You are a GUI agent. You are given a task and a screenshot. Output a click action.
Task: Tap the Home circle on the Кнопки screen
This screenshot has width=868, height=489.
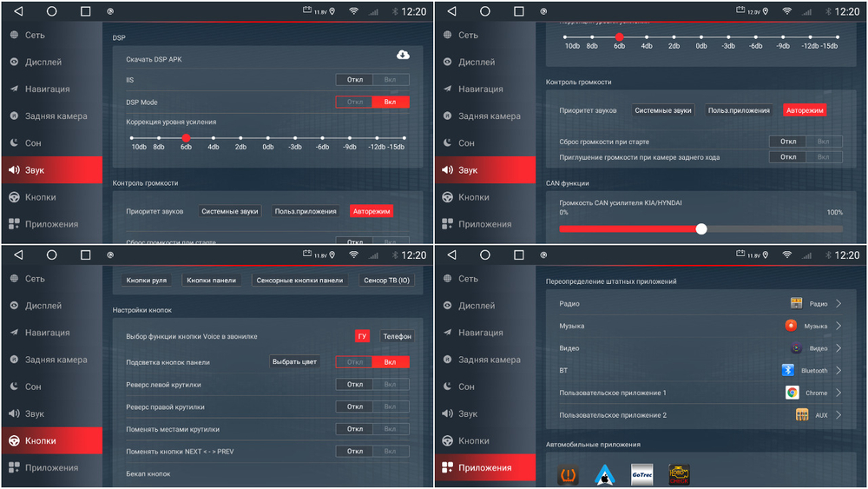point(51,254)
